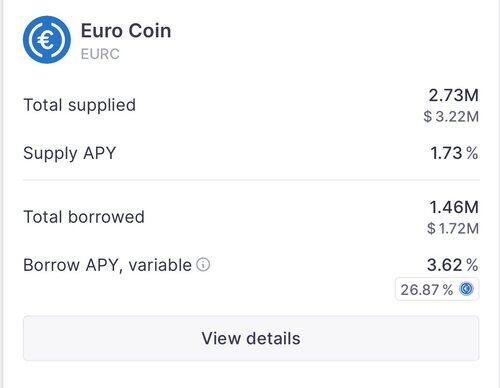Click the Euro Coin logo icon
The height and width of the screenshot is (388, 500).
tap(47, 40)
